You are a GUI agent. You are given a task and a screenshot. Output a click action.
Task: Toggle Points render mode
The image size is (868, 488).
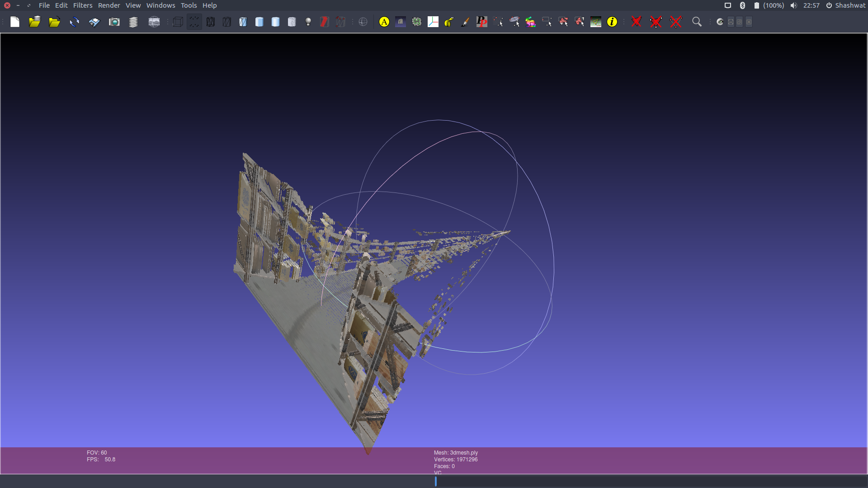[194, 22]
